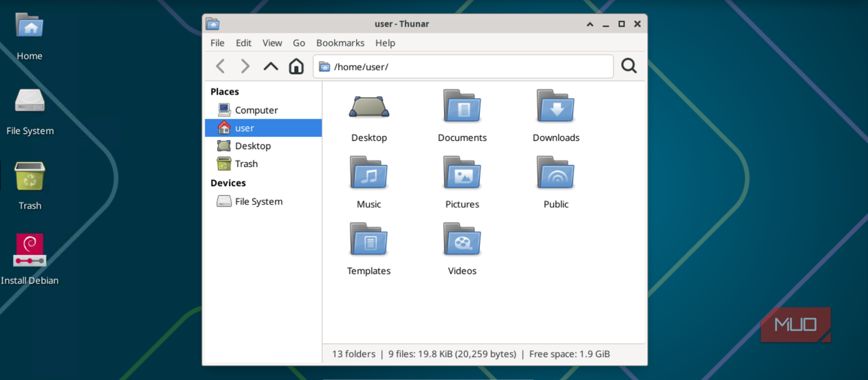Click the Devices section header
Viewport: 868px width, 380px height.
pos(228,183)
